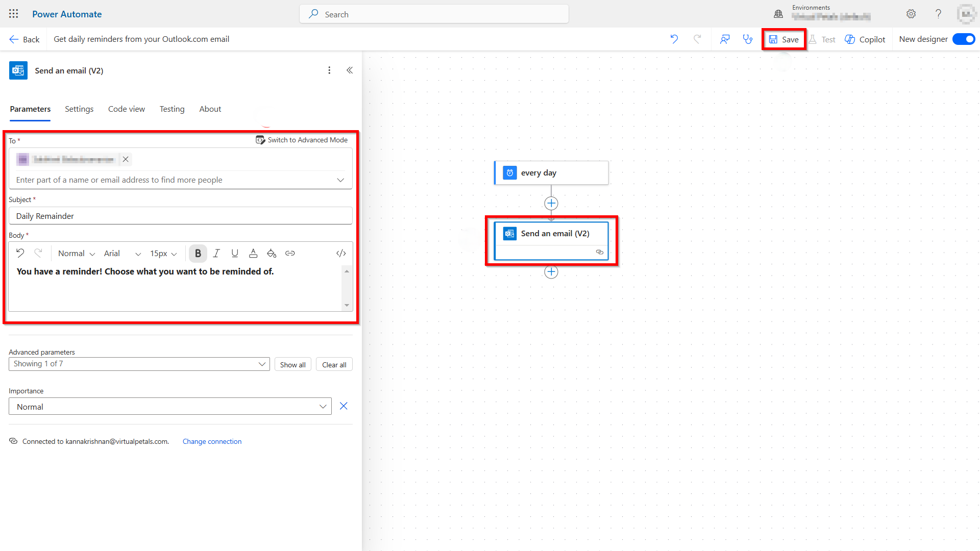The image size is (980, 551).
Task: Insert a link in the body
Action: point(290,253)
